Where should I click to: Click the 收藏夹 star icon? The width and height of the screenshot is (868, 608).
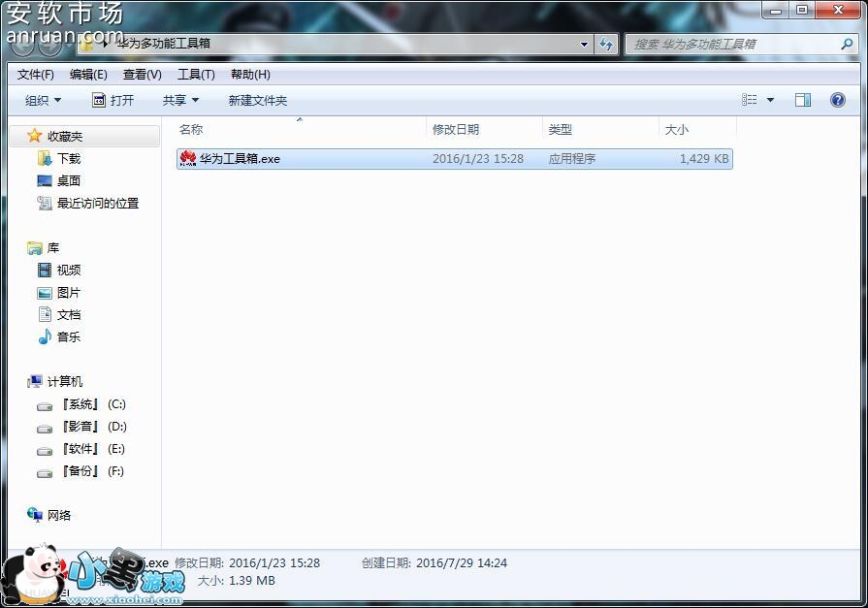pos(34,136)
